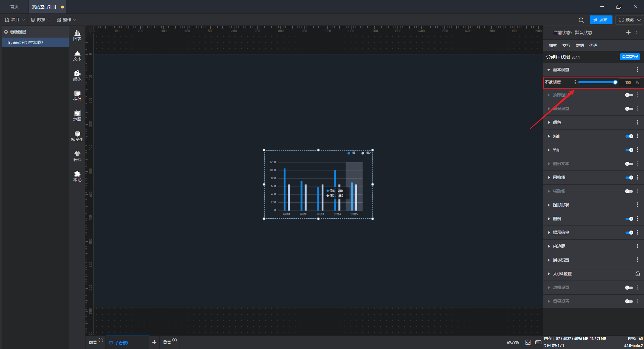Open the 图表 chart component library

pyautogui.click(x=77, y=35)
